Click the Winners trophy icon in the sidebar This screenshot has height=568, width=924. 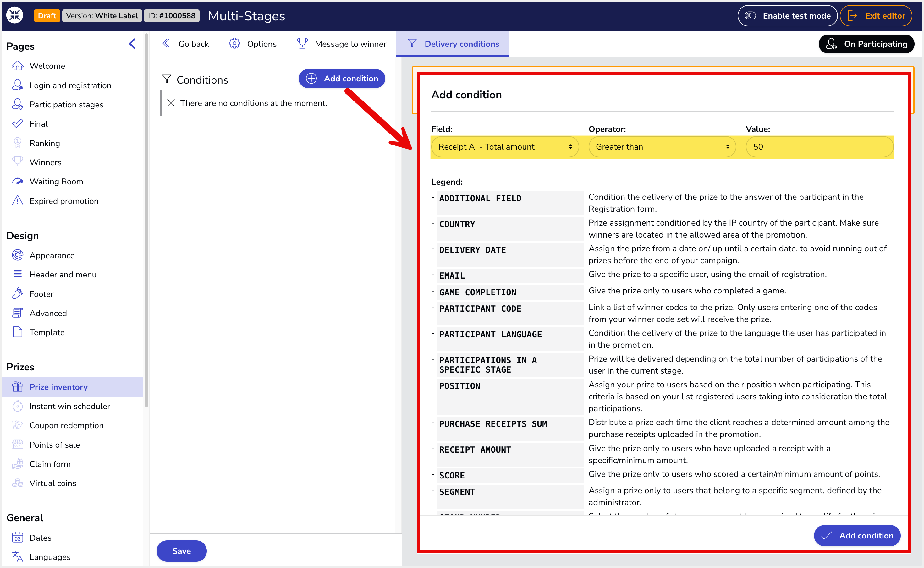coord(17,162)
